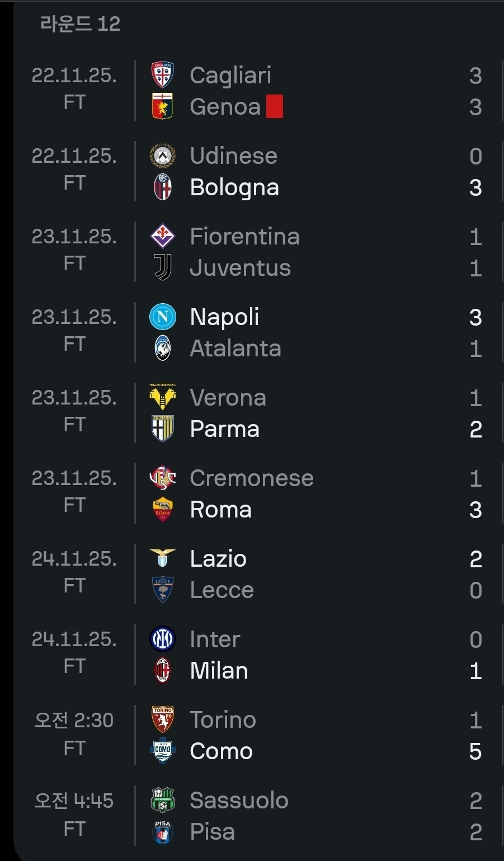Click the Napoli club badge
The width and height of the screenshot is (504, 861).
point(163,317)
